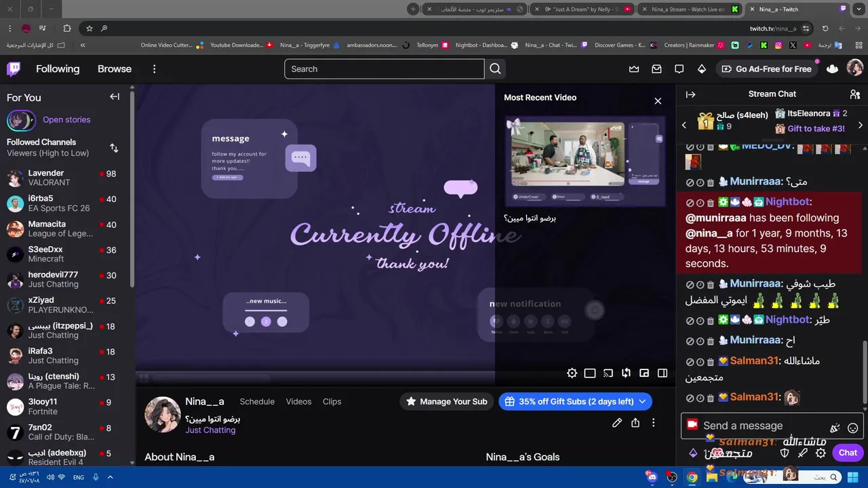Open video player settings gear

(x=572, y=373)
